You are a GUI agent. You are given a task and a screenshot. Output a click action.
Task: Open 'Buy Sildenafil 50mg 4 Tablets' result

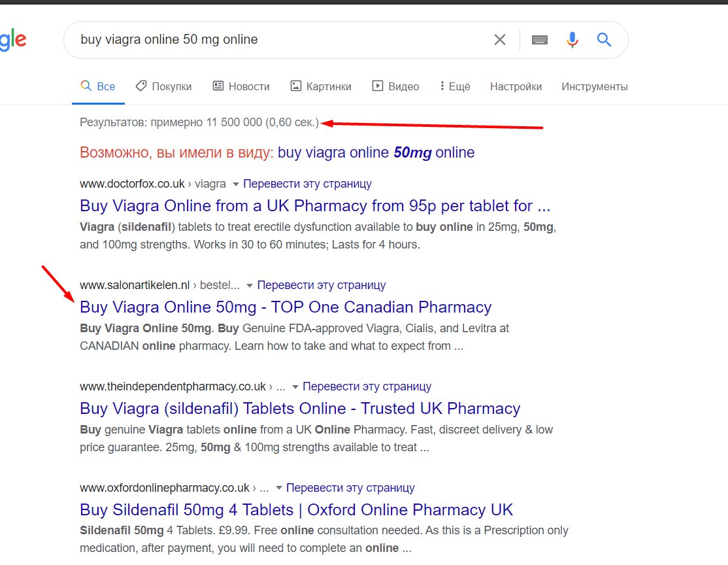click(x=296, y=510)
